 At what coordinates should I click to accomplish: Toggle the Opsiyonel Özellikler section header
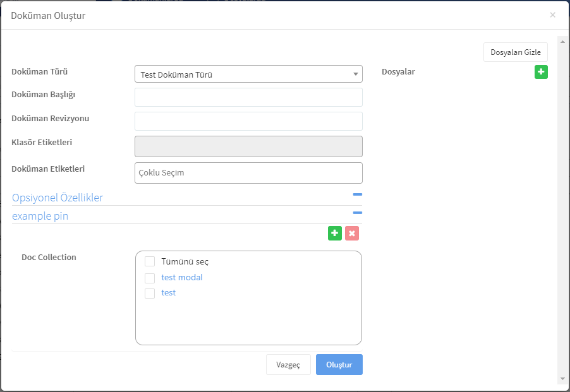point(58,198)
